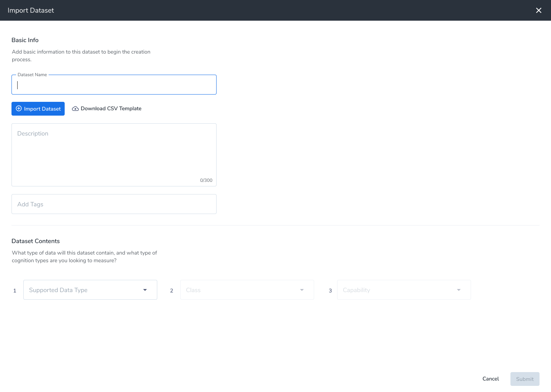Click the plus icon on Import Dataset button
551x392 pixels.
tap(19, 109)
